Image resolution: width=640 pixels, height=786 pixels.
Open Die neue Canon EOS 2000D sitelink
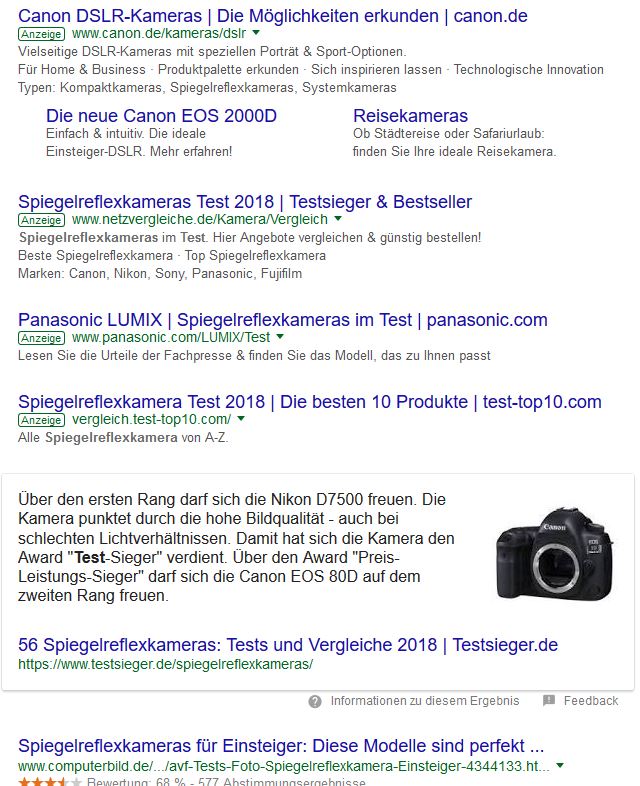[x=161, y=116]
